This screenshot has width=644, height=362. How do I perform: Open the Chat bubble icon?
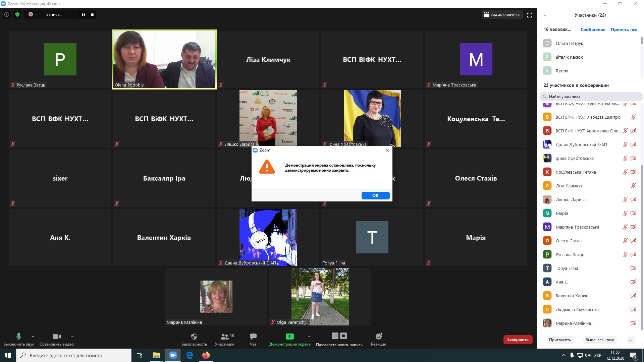pyautogui.click(x=253, y=337)
